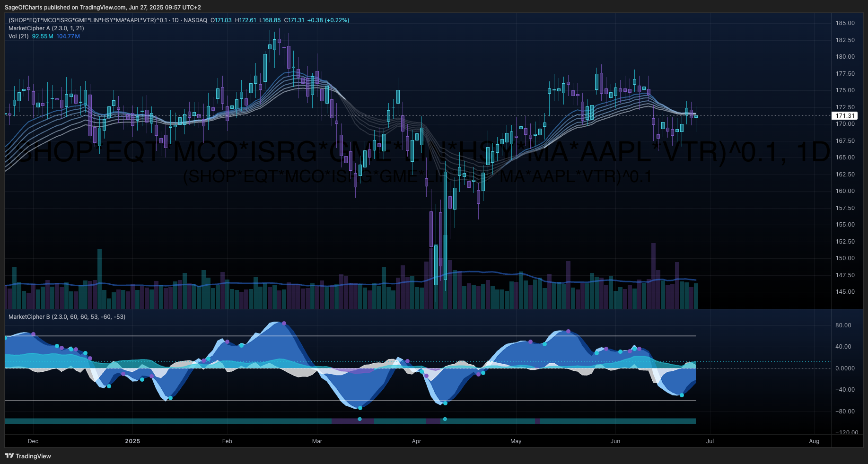
Task: Click the 145.00 price axis label
Action: 845,292
